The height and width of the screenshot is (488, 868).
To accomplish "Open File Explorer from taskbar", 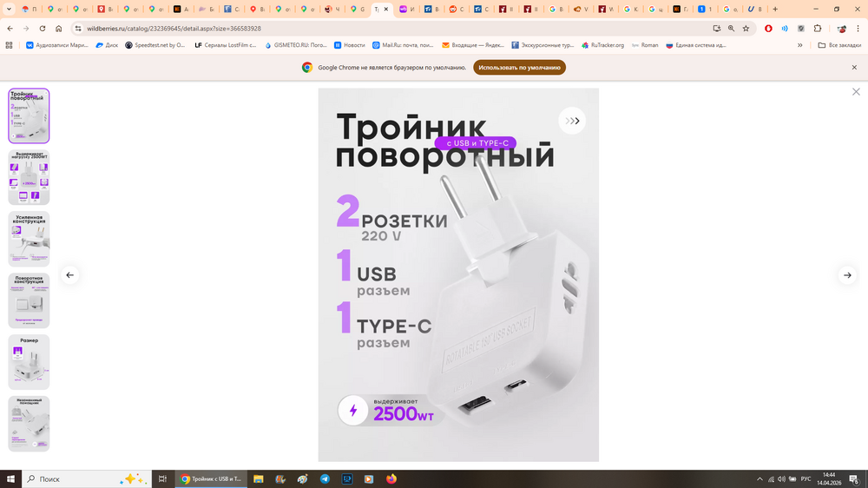I will tap(258, 479).
